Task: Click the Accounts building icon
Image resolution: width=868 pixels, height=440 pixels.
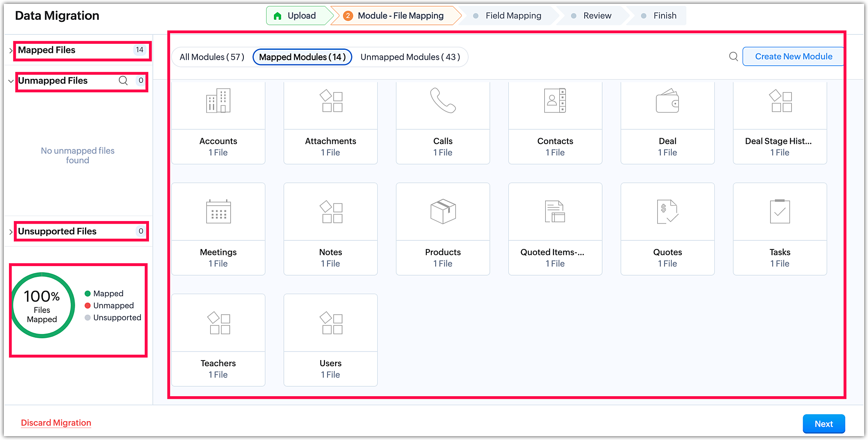Action: (218, 101)
